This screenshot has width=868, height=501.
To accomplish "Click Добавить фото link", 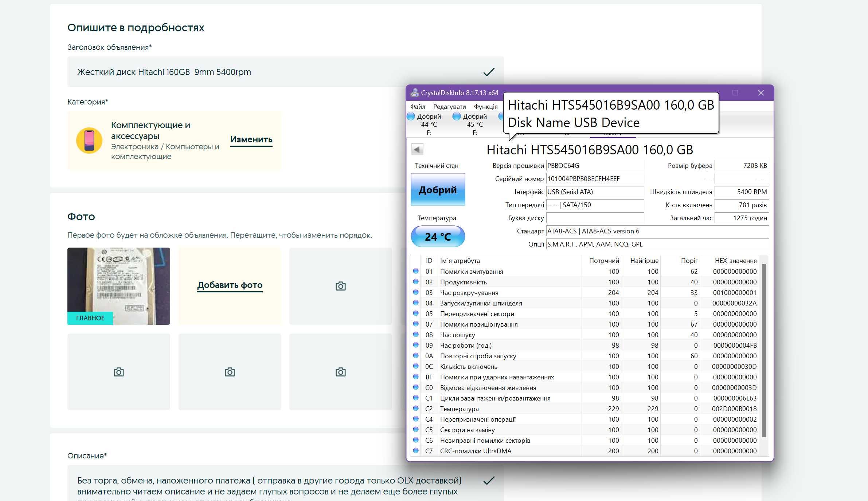I will [230, 285].
